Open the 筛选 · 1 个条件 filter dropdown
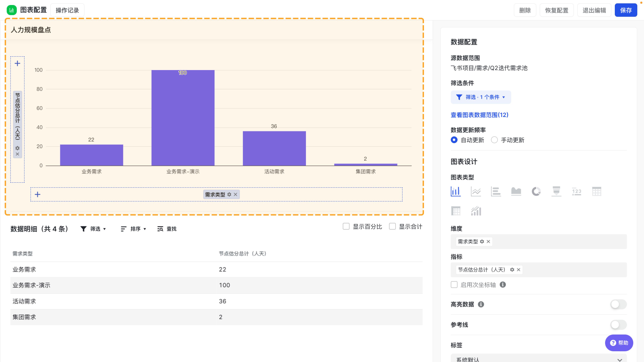The height and width of the screenshot is (362, 644). tap(481, 97)
